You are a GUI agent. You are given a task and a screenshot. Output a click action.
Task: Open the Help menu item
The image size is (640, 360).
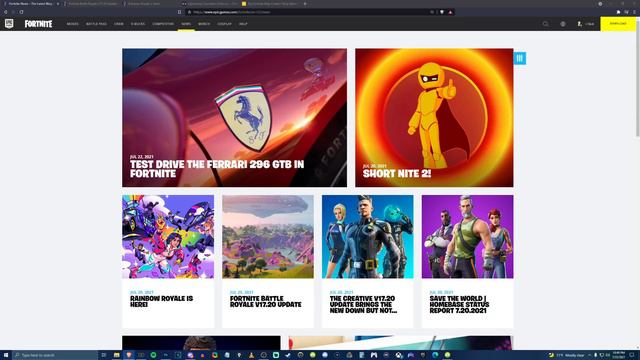[x=243, y=24]
